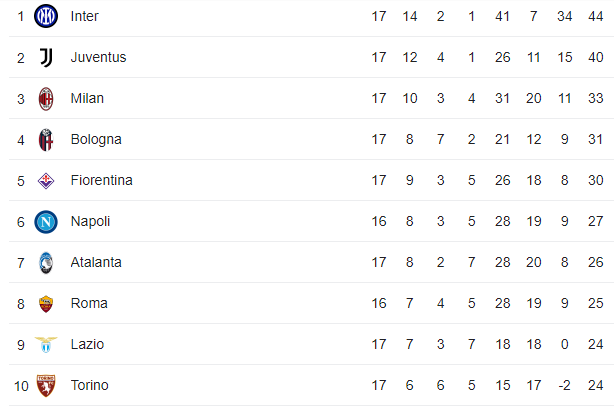Image resolution: width=614 pixels, height=406 pixels.
Task: Open the Roma team name link
Action: point(89,303)
